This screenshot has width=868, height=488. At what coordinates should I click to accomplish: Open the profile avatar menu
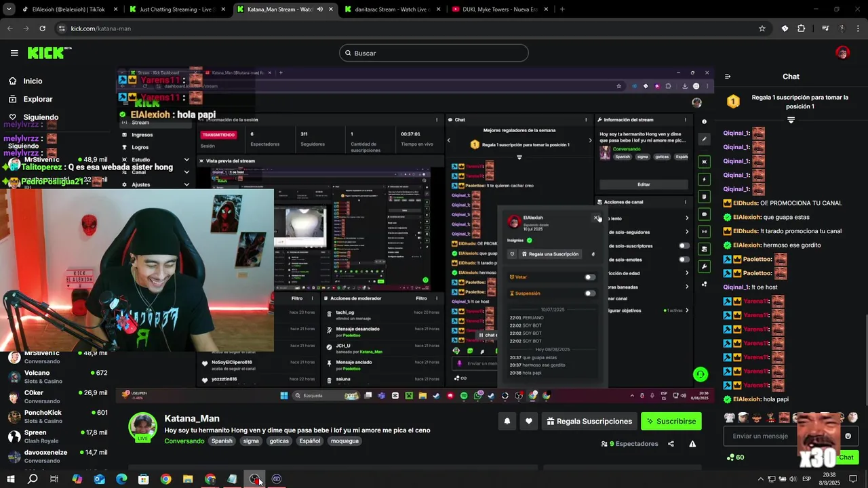click(842, 53)
